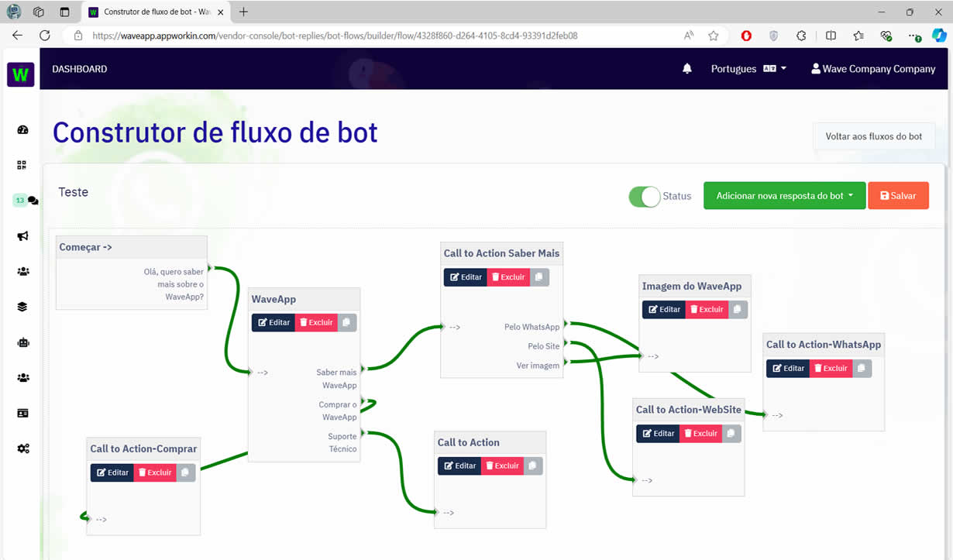Image resolution: width=953 pixels, height=560 pixels.
Task: Open notifications bell icon
Action: click(x=686, y=69)
